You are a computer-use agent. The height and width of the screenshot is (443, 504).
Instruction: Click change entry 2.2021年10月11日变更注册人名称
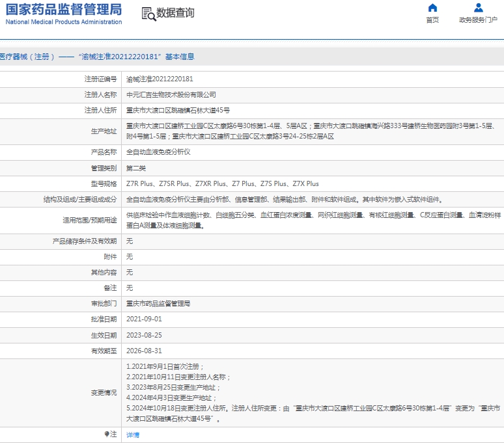pos(178,377)
